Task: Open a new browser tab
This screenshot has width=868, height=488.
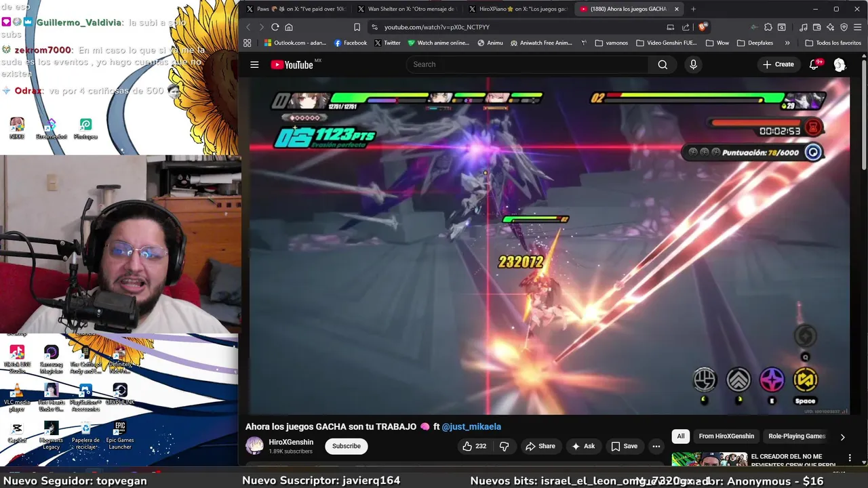Action: [693, 9]
